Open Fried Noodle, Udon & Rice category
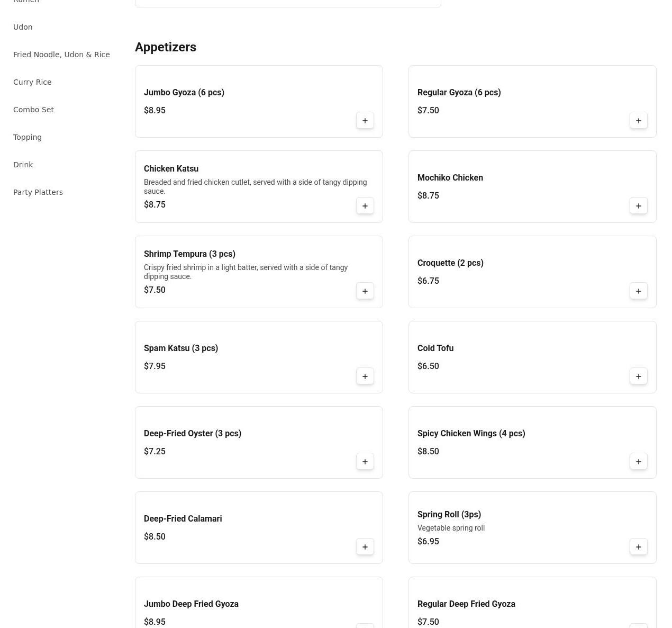The width and height of the screenshot is (672, 628). [x=61, y=55]
